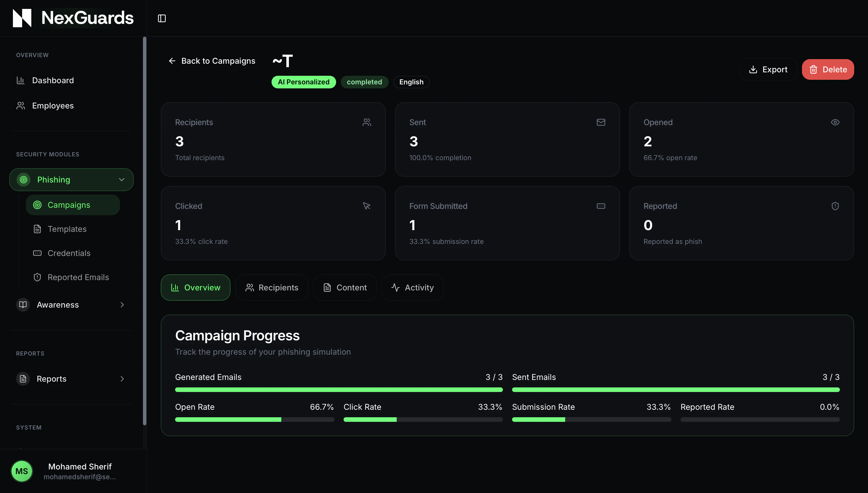Toggle the sidebar collapse icon

click(x=162, y=18)
